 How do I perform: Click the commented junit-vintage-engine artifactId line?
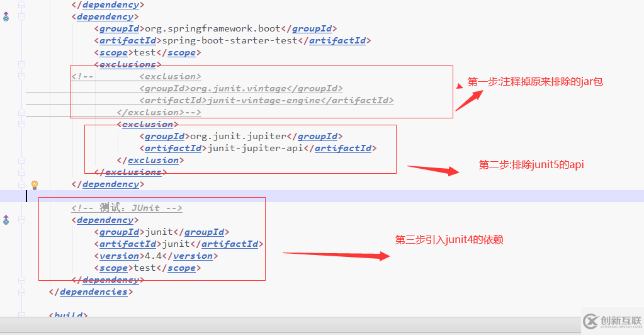266,100
